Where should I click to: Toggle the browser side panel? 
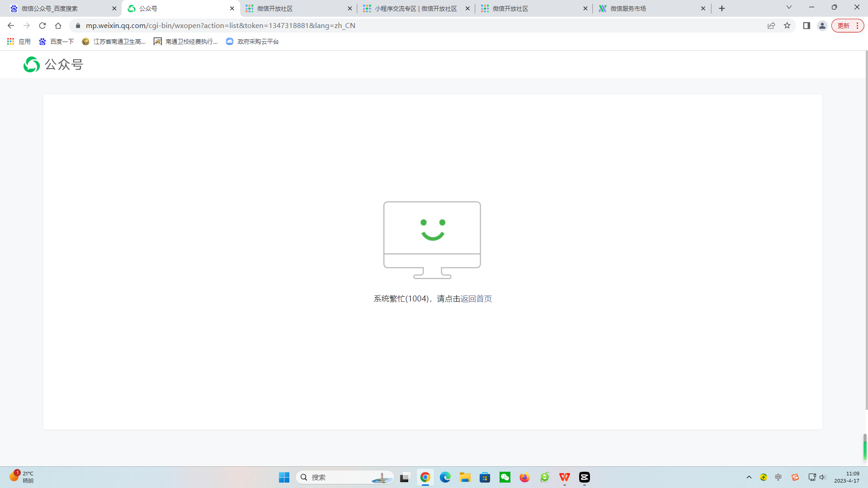[x=807, y=26]
